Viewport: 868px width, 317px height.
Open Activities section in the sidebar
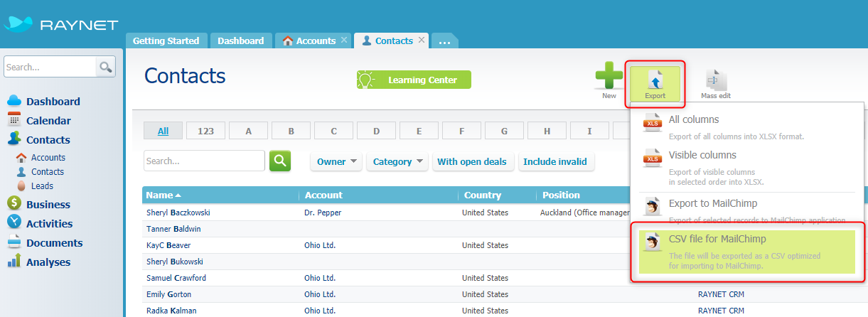pos(50,224)
